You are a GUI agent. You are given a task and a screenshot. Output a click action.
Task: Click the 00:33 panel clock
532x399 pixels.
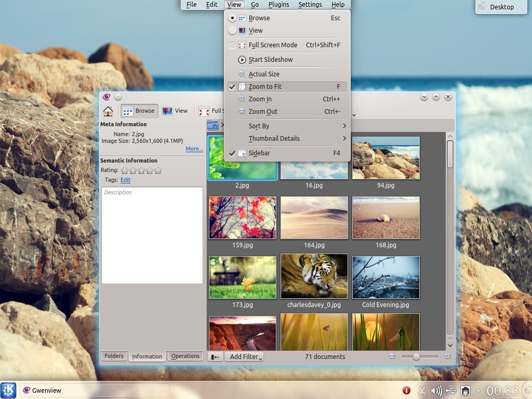[502, 391]
